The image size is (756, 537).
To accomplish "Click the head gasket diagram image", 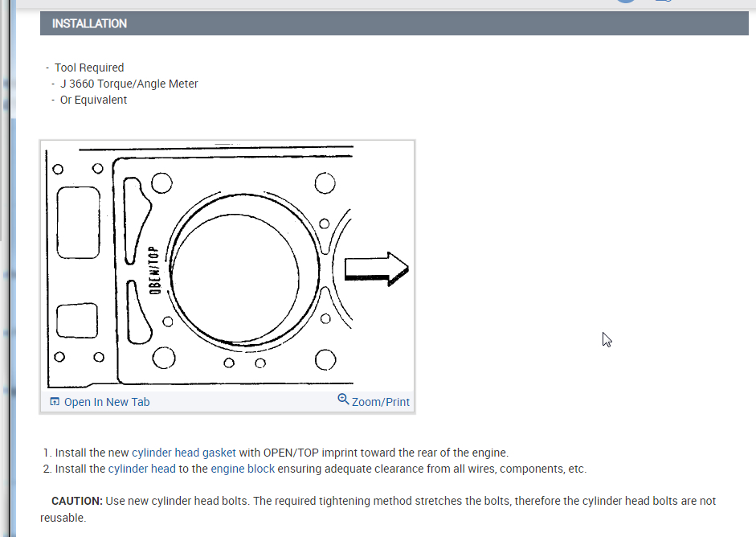I will (x=227, y=266).
